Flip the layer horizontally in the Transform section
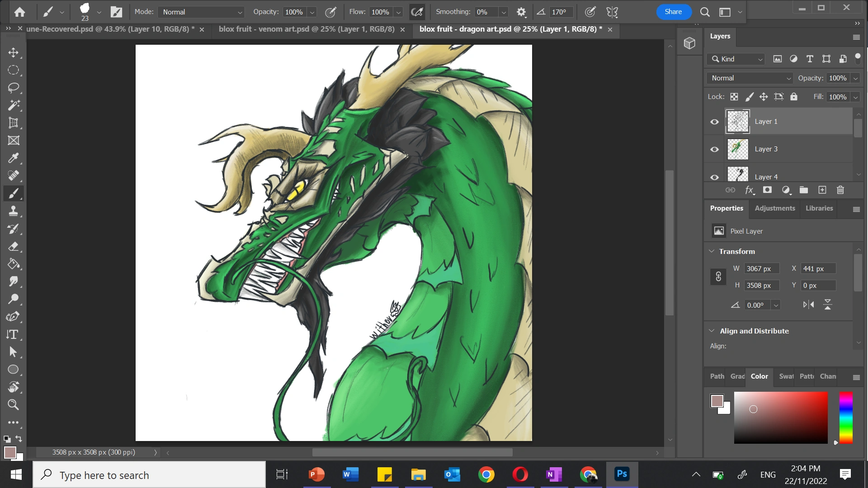Image resolution: width=868 pixels, height=488 pixels. pos(808,305)
